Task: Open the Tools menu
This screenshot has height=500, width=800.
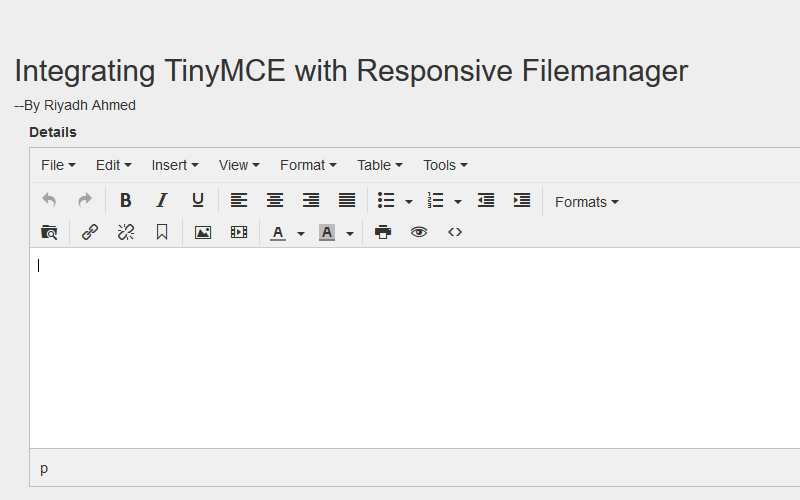Action: [x=445, y=165]
